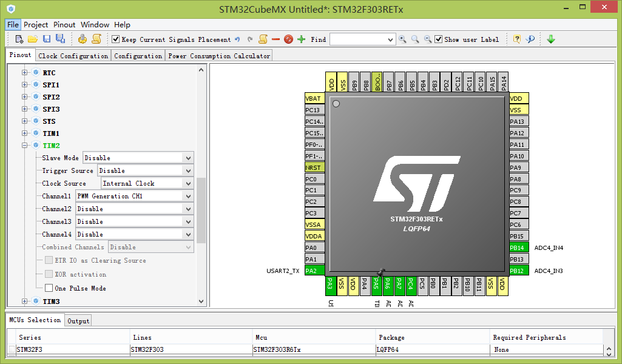Viewport: 622px width, 364px height.
Task: Click the green plus expand icon
Action: [302, 39]
